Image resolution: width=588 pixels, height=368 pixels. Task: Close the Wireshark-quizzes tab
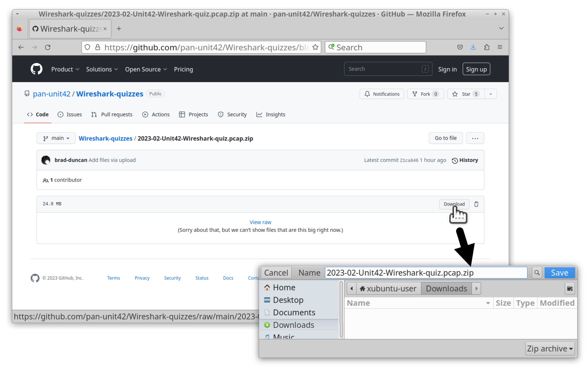coord(105,29)
